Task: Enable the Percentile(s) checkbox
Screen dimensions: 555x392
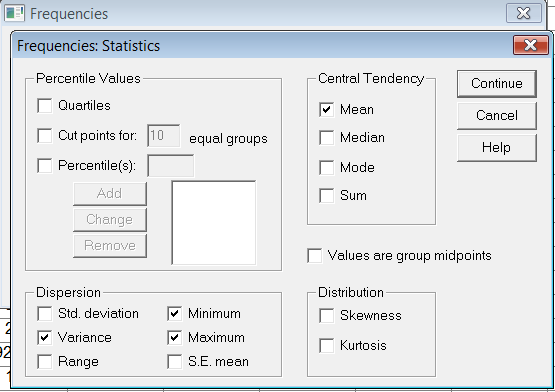Action: (45, 165)
